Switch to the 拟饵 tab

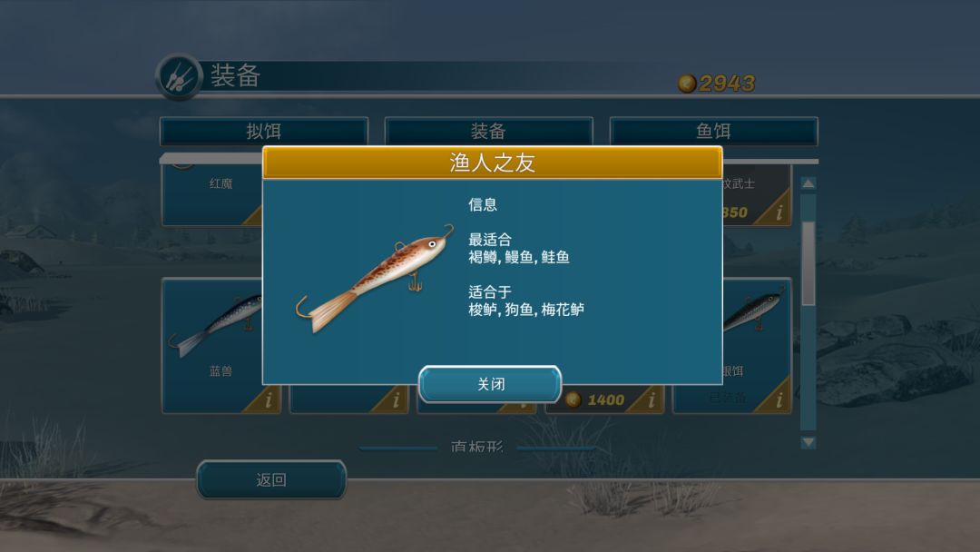[264, 132]
